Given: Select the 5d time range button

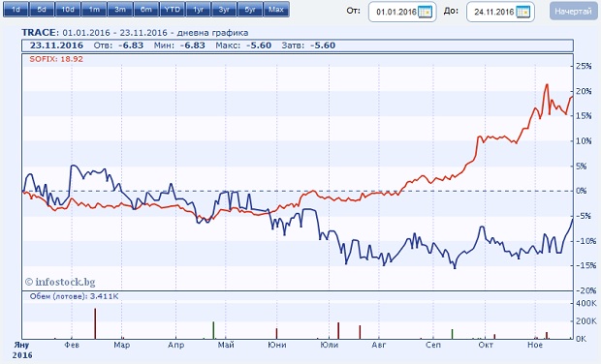Looking at the screenshot, I should (x=42, y=10).
